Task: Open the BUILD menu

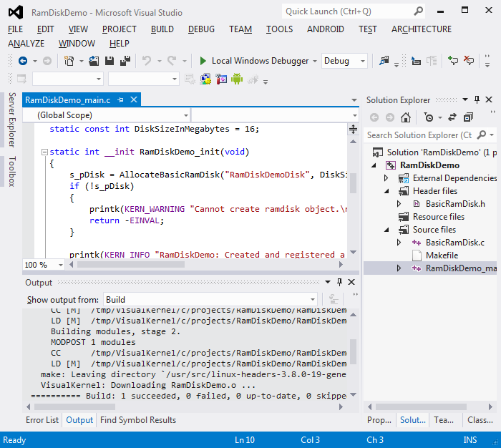Action: click(x=162, y=29)
